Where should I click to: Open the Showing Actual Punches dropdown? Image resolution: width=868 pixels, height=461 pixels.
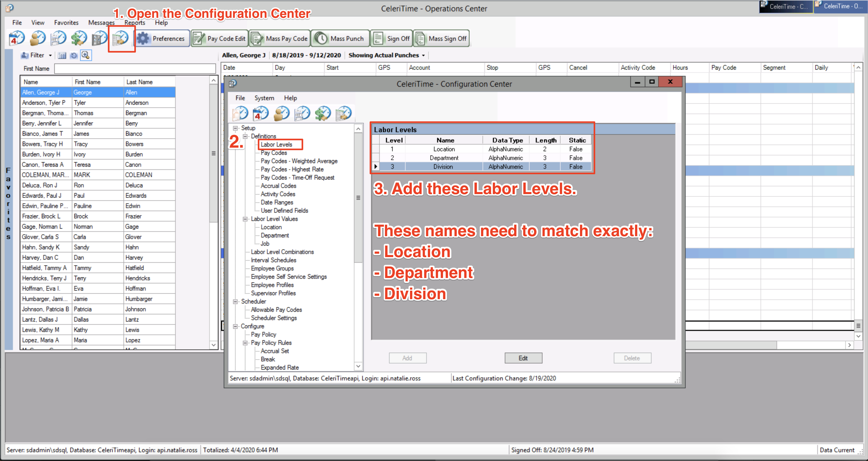(x=387, y=55)
